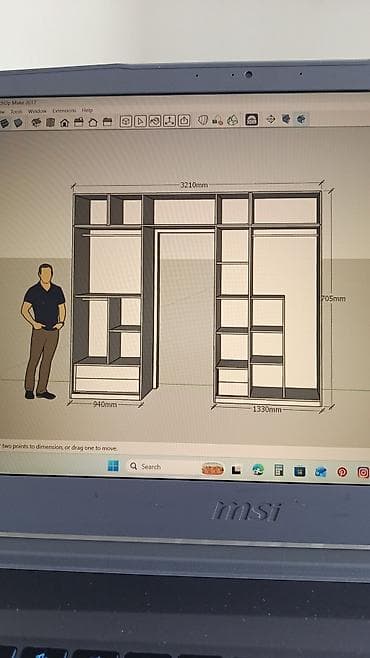Select the 3210mm dimension label

click(194, 185)
